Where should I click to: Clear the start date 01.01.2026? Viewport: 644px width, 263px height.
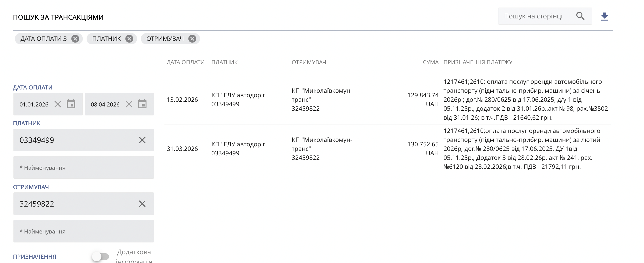click(x=58, y=104)
